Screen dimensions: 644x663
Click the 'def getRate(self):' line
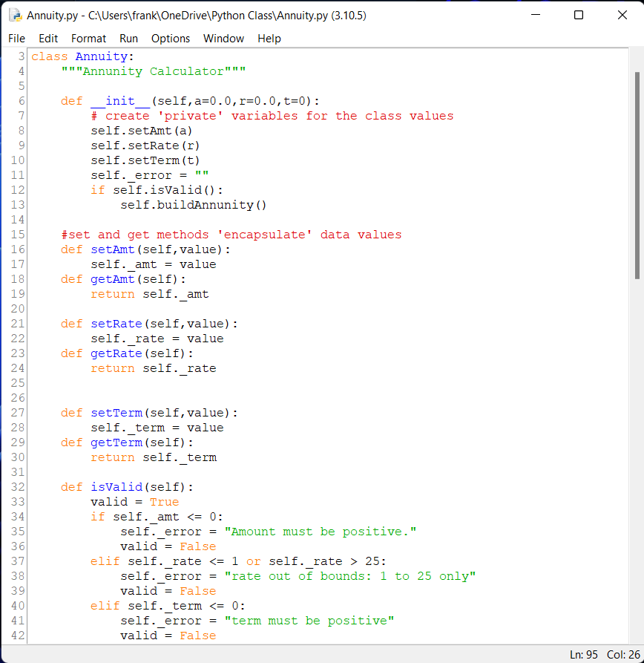coord(127,353)
